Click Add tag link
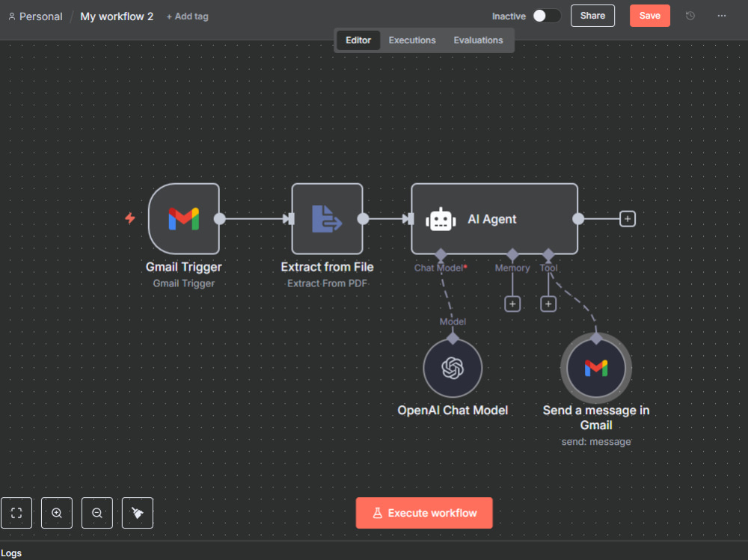The width and height of the screenshot is (748, 560). tap(188, 16)
